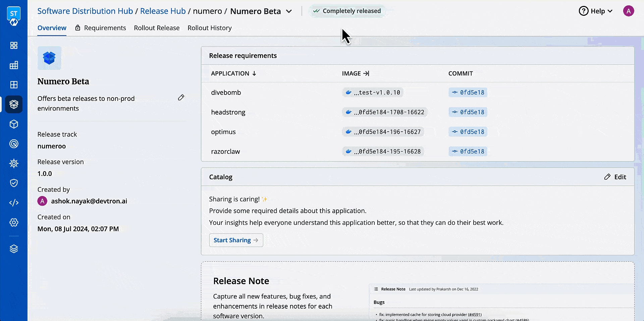Image resolution: width=644 pixels, height=321 pixels.
Task: Open the user avatar A at top right
Action: [629, 11]
